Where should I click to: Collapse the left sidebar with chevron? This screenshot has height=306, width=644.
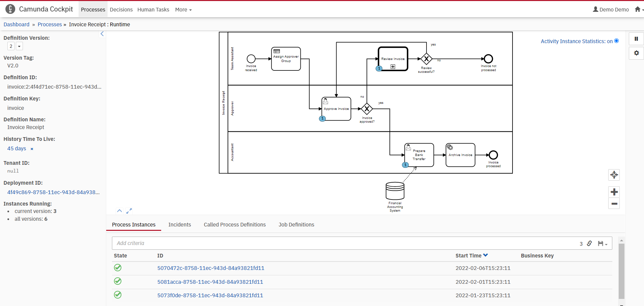click(102, 34)
